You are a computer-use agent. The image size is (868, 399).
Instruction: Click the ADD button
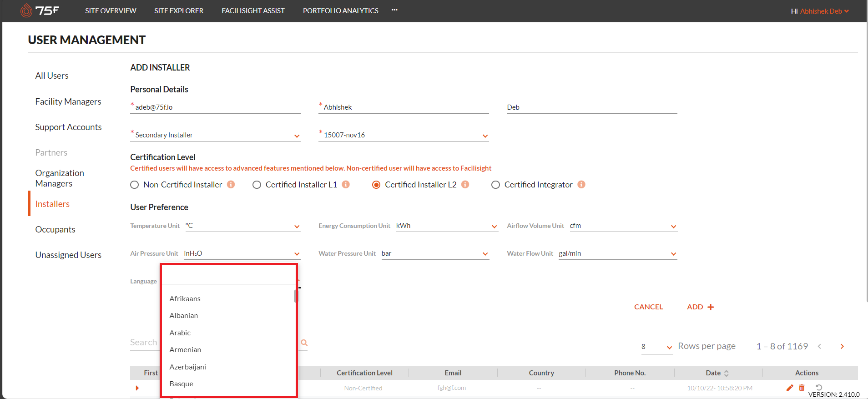[700, 307]
